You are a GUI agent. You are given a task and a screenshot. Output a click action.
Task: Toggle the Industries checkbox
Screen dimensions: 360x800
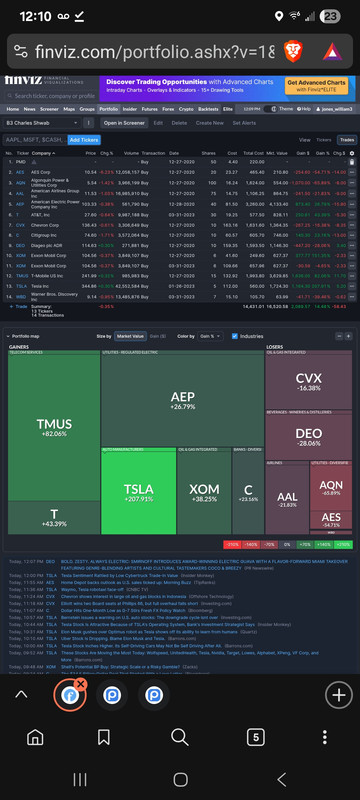[235, 336]
